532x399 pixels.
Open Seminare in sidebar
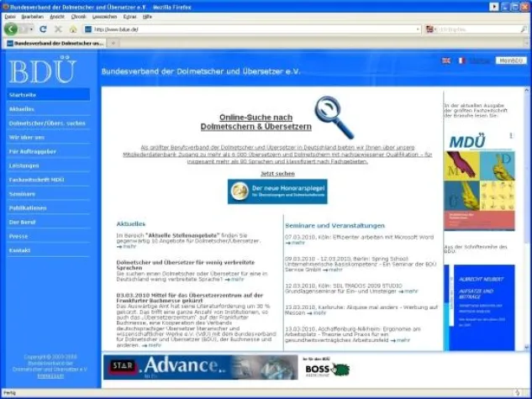(x=48, y=194)
